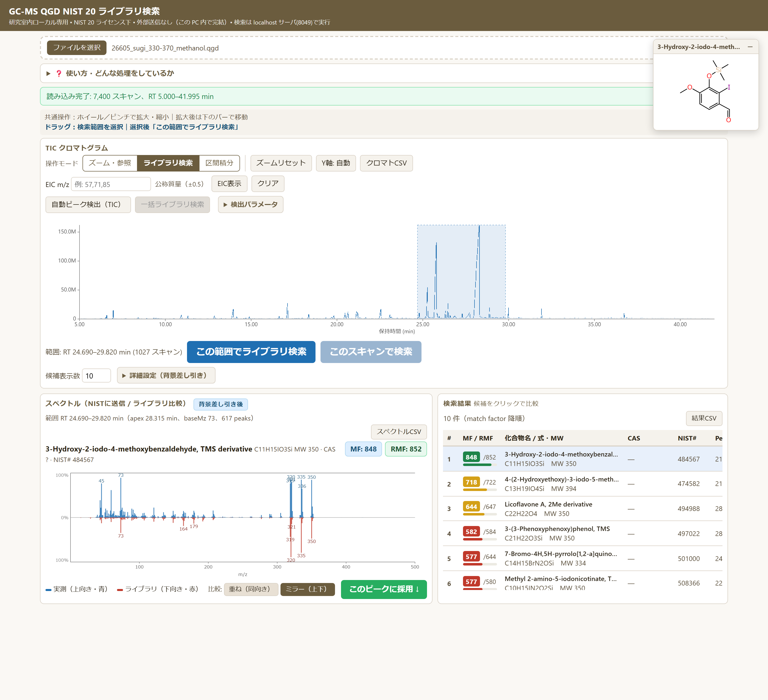Image resolution: width=768 pixels, height=700 pixels.
Task: Minimize the floating structure panel
Action: click(x=750, y=47)
